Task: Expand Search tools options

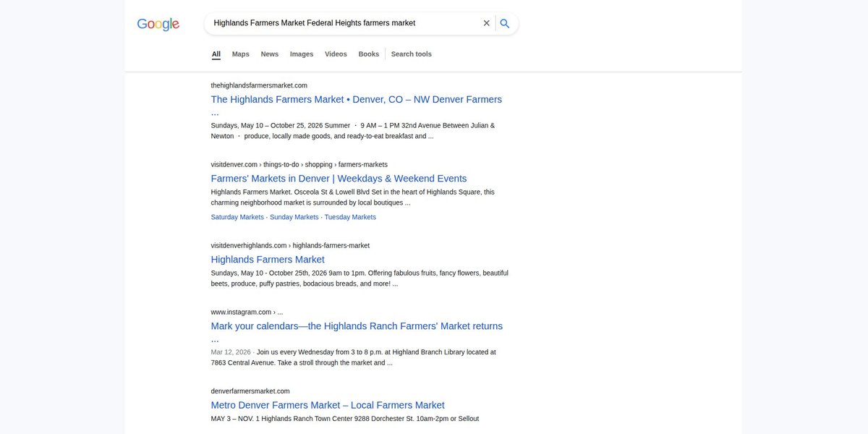Action: pos(412,54)
